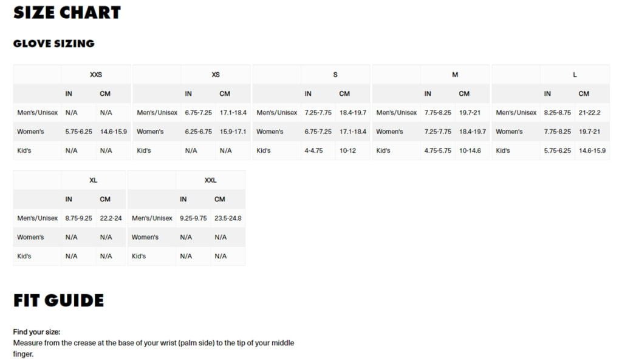This screenshot has height=364, width=622.
Task: Click Men's/Unisex XXL CM value 23.5-24.8
Action: pyautogui.click(x=228, y=218)
